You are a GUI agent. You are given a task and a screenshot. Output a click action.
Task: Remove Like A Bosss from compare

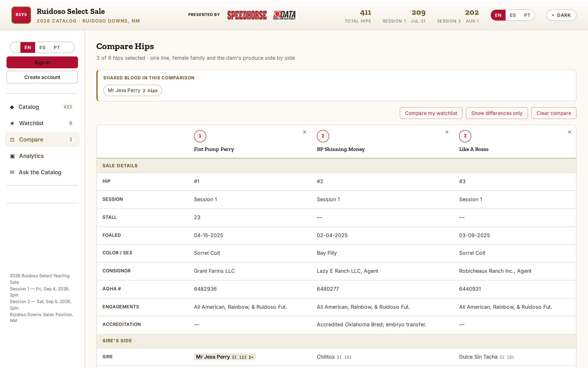click(569, 132)
